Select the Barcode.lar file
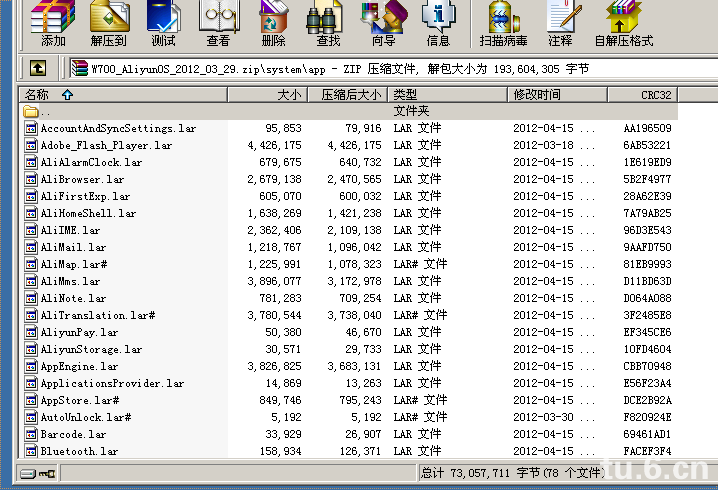 click(73, 434)
